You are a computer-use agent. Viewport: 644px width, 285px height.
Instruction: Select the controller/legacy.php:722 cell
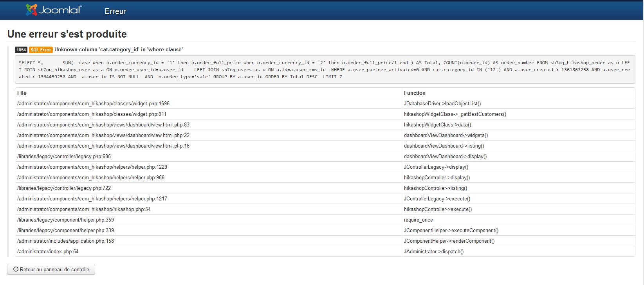click(x=208, y=188)
